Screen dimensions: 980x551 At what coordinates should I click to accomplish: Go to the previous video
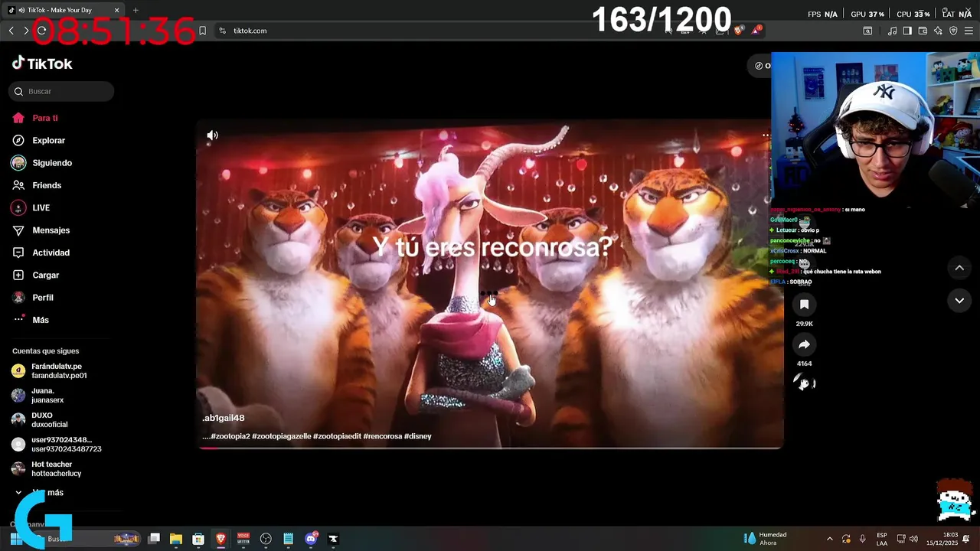coord(959,268)
